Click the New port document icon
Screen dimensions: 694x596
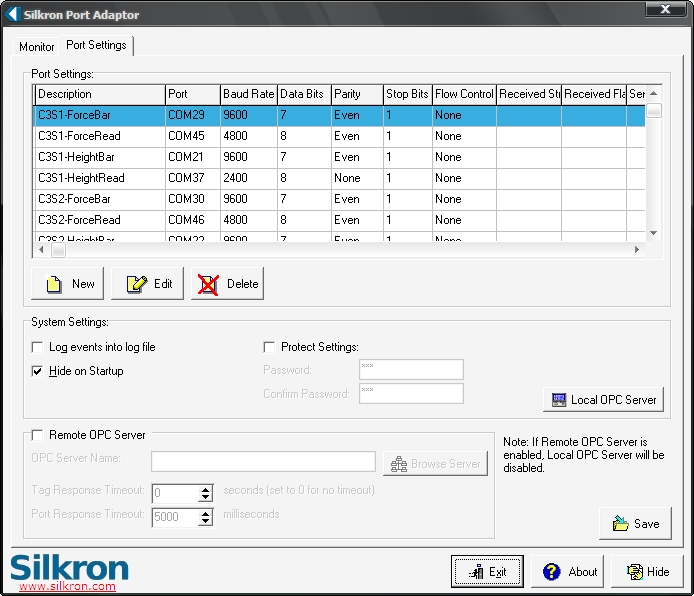54,284
